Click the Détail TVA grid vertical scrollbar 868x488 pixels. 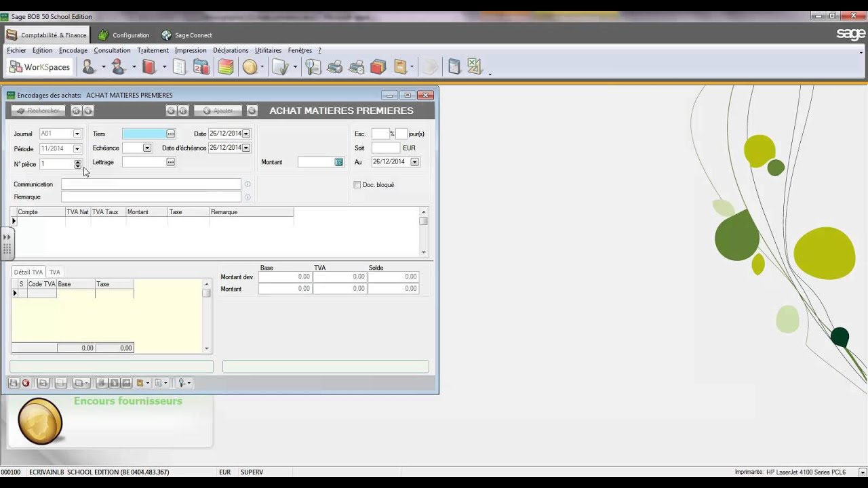click(207, 316)
